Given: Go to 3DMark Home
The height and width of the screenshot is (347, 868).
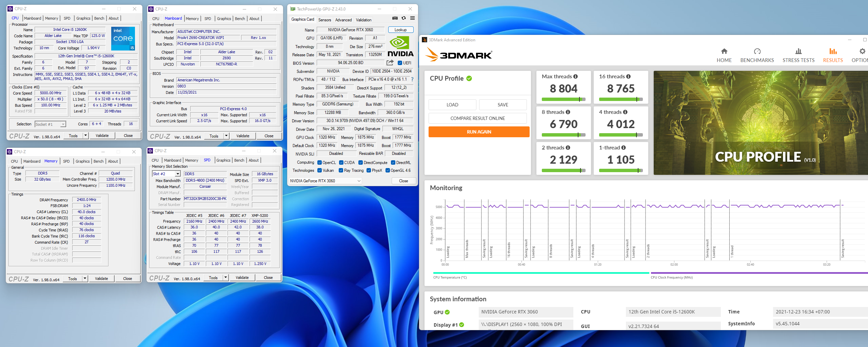Looking at the screenshot, I should (x=724, y=55).
